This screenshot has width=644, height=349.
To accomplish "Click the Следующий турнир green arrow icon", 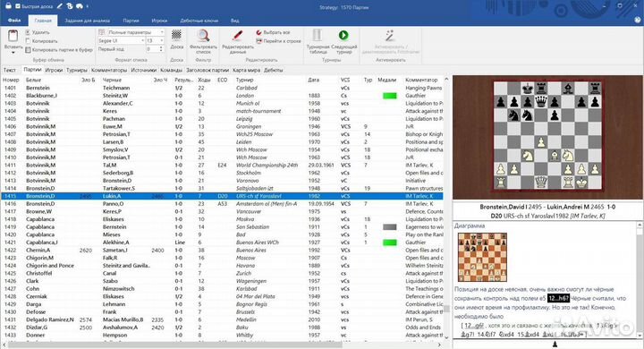I will click(x=343, y=36).
